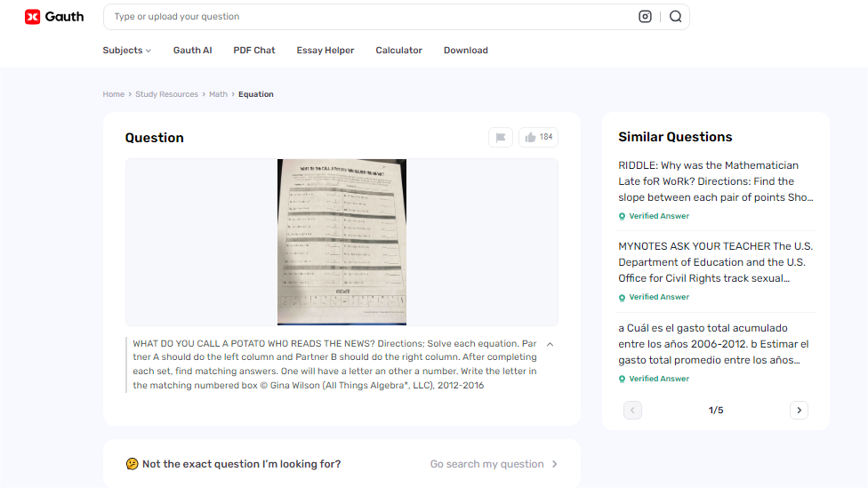Open the PDF Chat menu item

(254, 51)
